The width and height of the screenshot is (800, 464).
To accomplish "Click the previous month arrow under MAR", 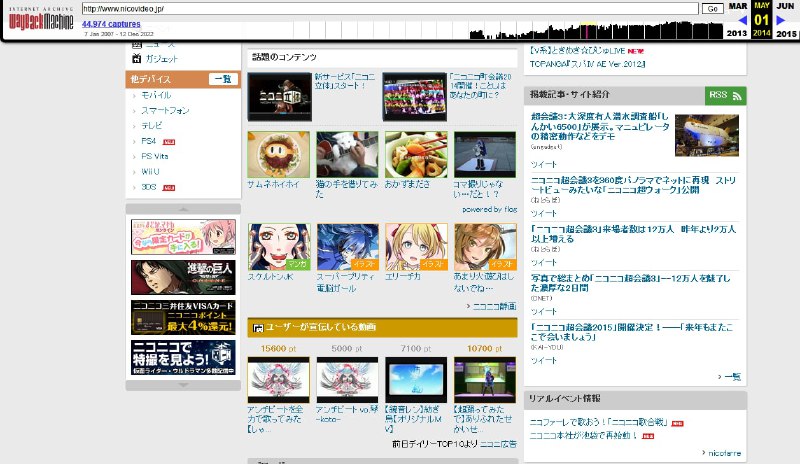I will click(742, 20).
